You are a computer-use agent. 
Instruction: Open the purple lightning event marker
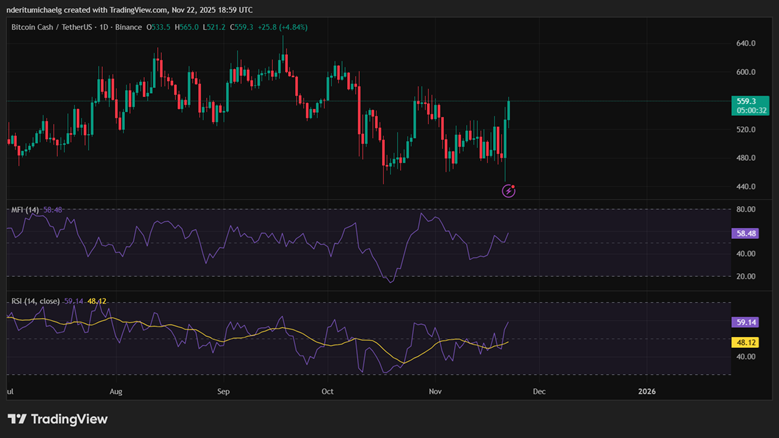508,190
